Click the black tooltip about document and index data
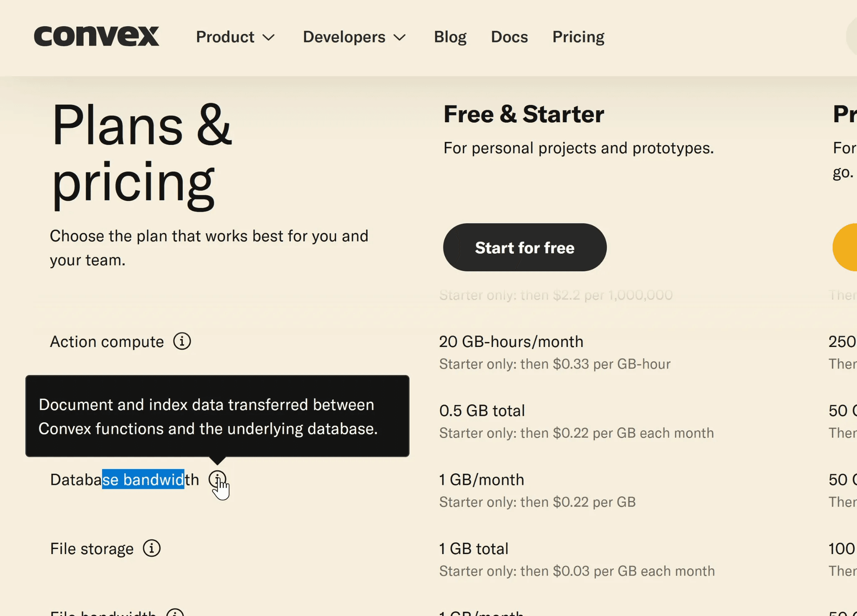Viewport: 857px width, 616px height. [x=217, y=416]
